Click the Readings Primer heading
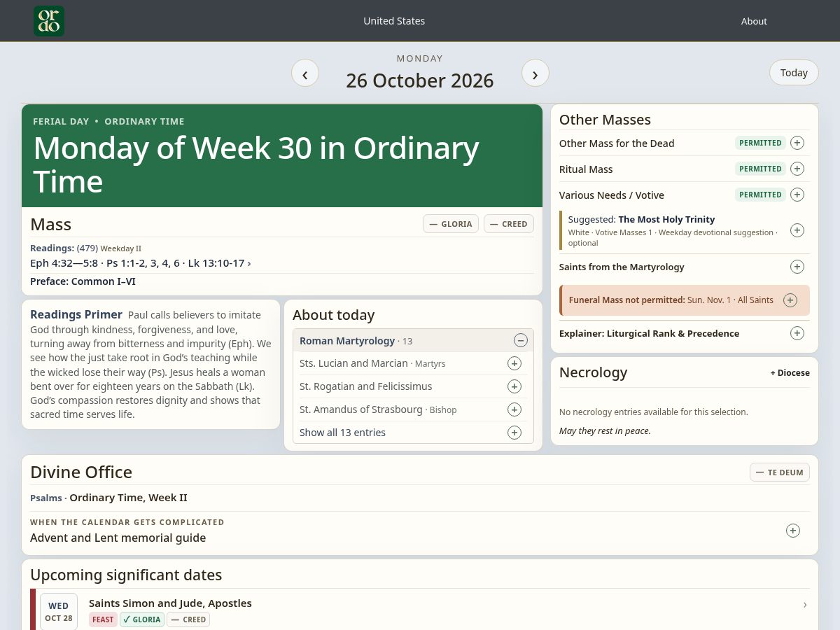The width and height of the screenshot is (840, 630). click(76, 315)
